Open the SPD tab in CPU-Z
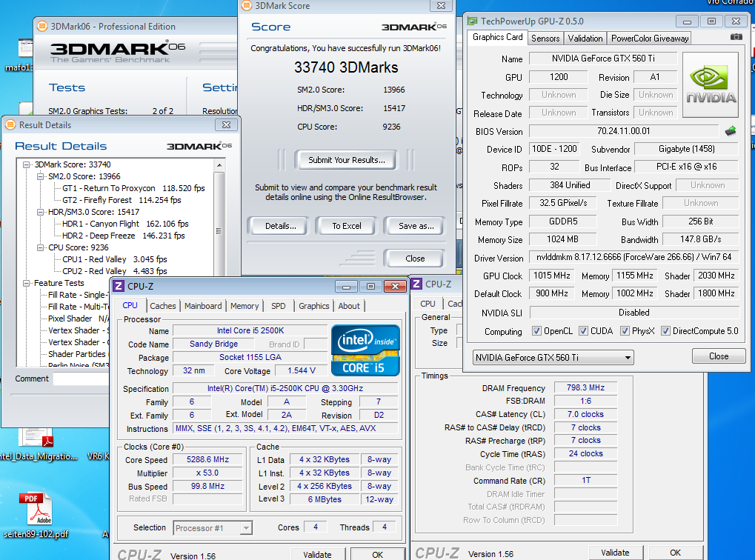 coord(279,306)
